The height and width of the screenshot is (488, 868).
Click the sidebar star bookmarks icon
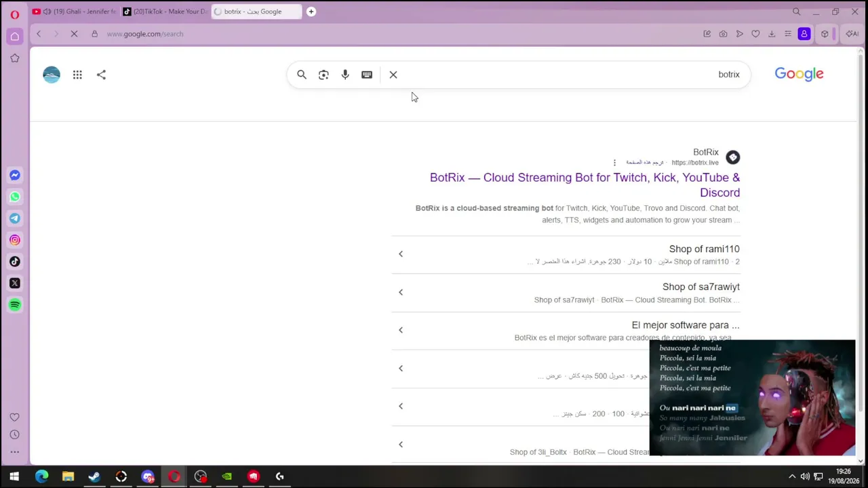click(14, 58)
